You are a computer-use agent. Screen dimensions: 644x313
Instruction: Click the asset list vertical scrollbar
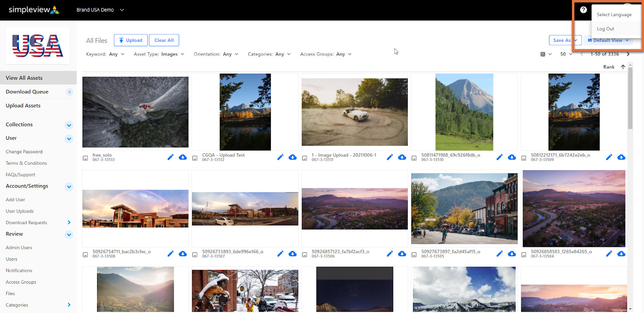point(630,99)
